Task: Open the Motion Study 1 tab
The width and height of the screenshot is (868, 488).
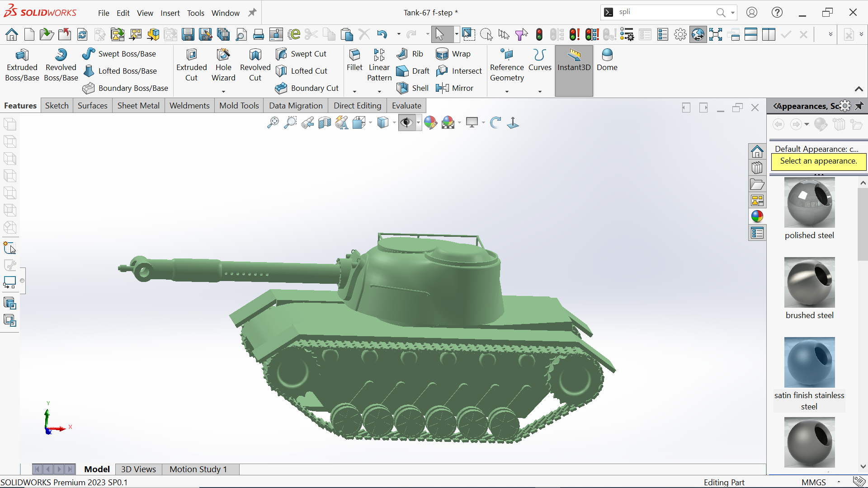Action: click(198, 469)
